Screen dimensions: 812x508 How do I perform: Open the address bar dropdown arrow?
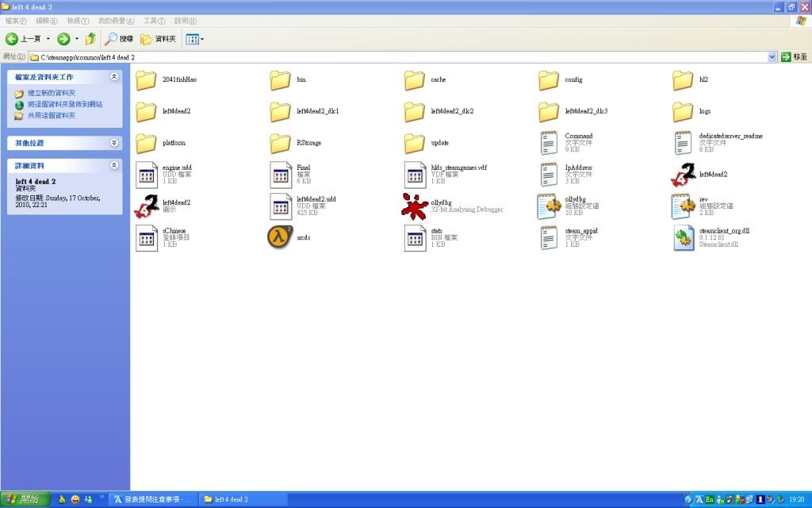tap(772, 57)
